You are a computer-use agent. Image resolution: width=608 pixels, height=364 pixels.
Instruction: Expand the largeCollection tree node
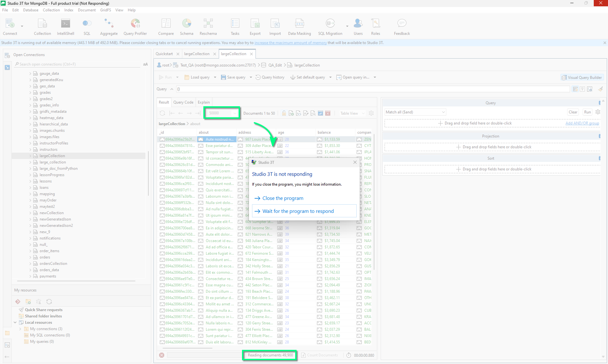click(x=30, y=156)
